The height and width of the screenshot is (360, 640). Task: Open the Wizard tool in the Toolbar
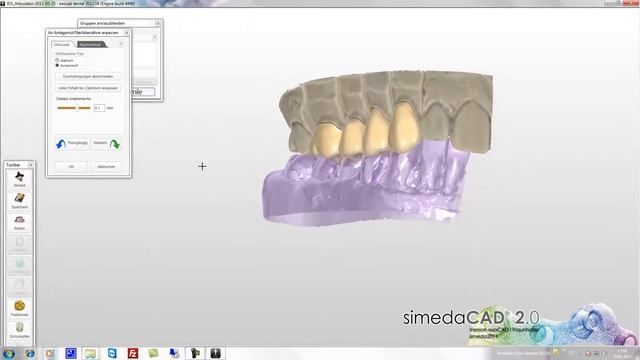pos(19,179)
